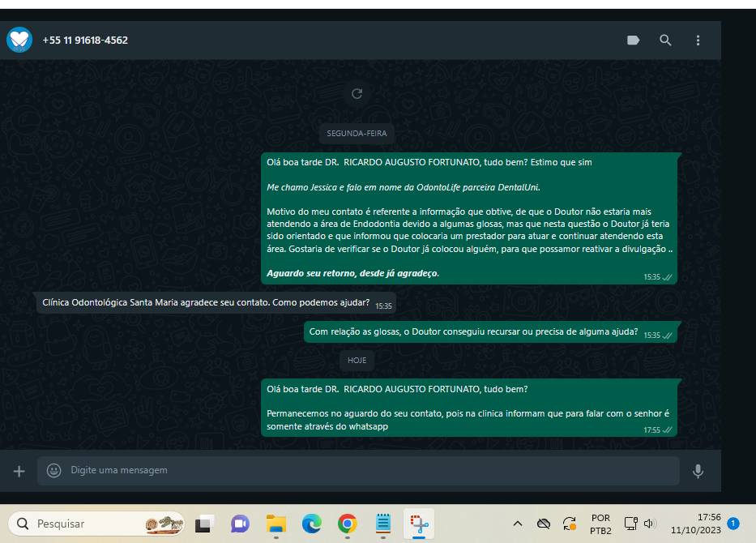Open File Explorer from the taskbar
This screenshot has width=756, height=543.
pos(276,524)
